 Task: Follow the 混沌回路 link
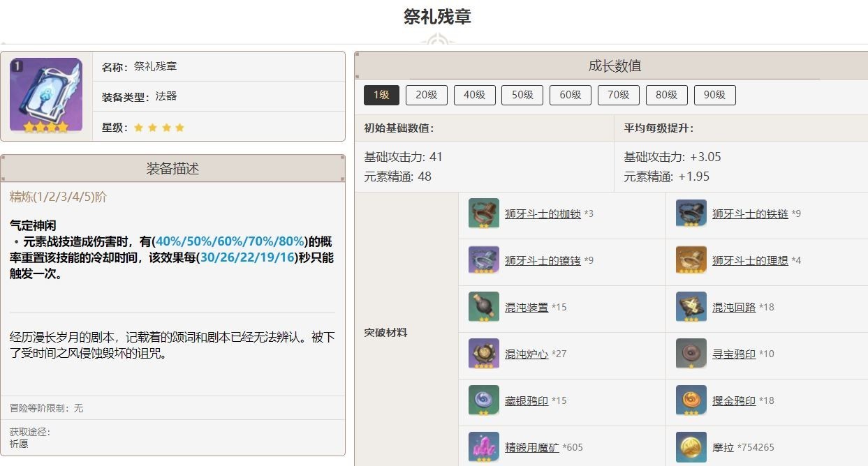(x=734, y=307)
